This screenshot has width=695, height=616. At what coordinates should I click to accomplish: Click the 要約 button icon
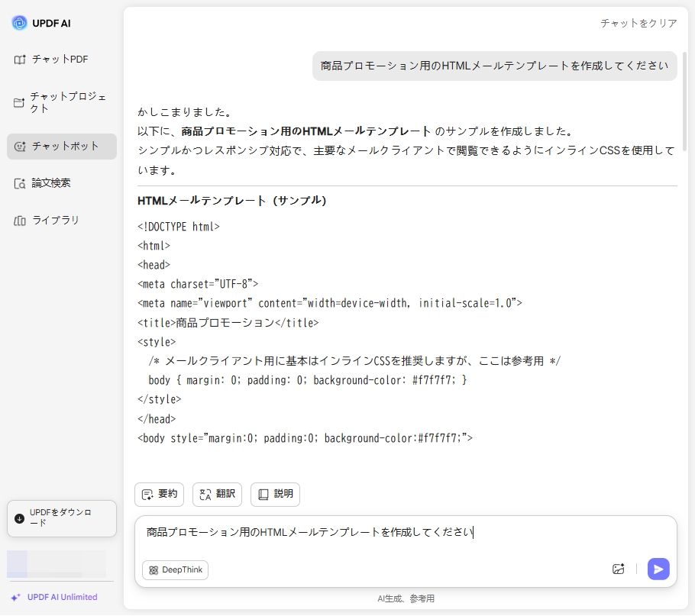147,495
